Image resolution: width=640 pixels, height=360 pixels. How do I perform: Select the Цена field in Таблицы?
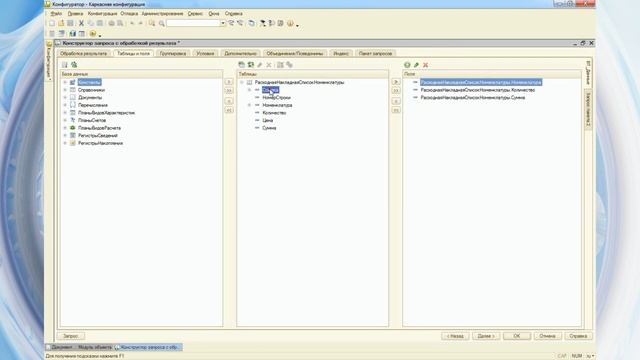pyautogui.click(x=268, y=120)
